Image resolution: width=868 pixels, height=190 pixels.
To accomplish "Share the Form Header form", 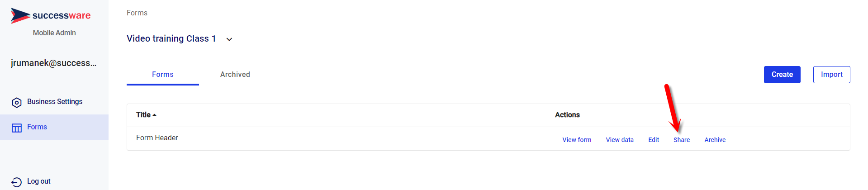I will pyautogui.click(x=682, y=140).
